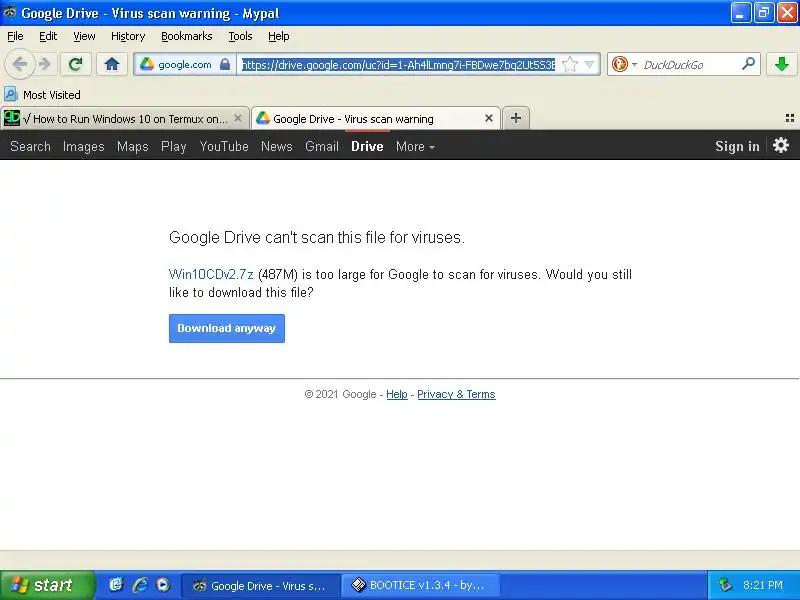800x600 pixels.
Task: Click the search magnifier icon
Action: [748, 64]
